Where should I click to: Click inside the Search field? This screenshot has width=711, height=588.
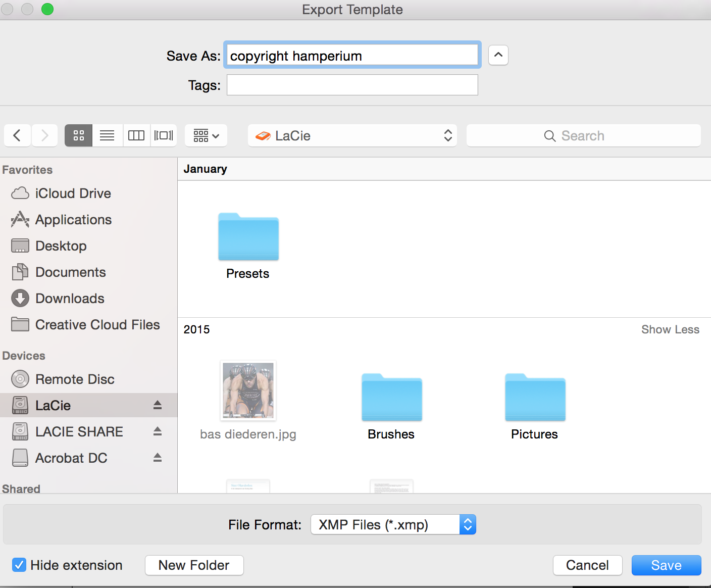pyautogui.click(x=583, y=135)
